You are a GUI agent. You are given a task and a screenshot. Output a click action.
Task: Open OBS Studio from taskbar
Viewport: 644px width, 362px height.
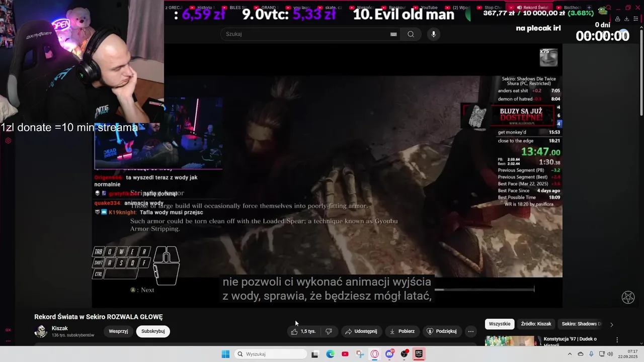(x=404, y=354)
